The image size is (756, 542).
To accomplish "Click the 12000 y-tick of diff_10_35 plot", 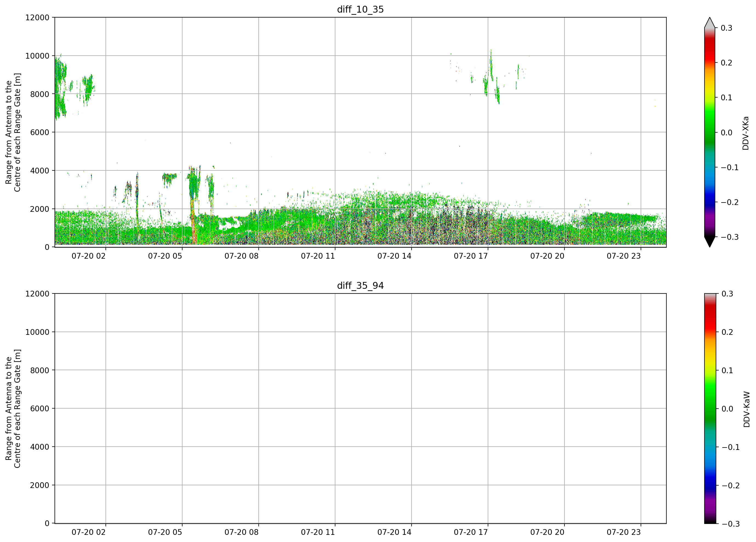I will [x=37, y=18].
